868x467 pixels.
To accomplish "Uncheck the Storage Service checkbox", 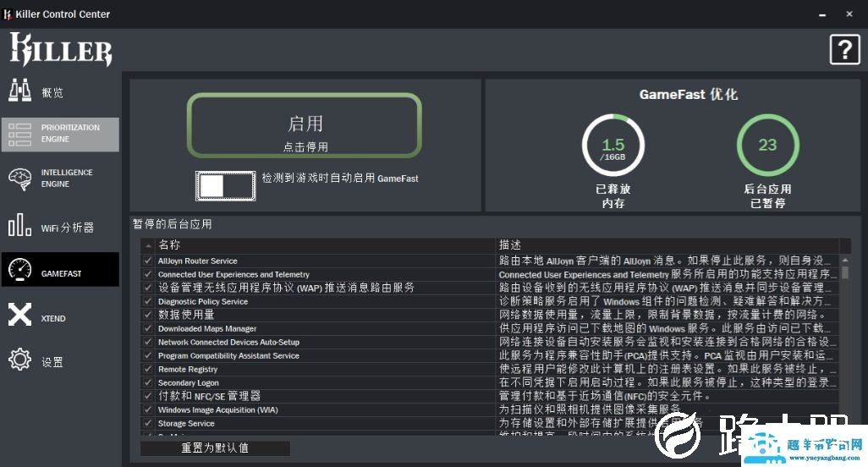I will coord(148,423).
